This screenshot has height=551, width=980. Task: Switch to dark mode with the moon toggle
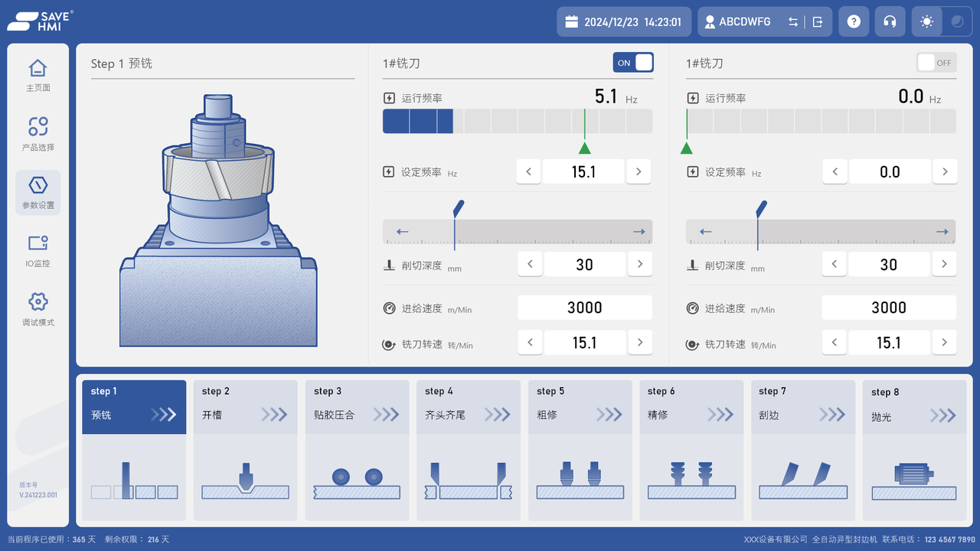tap(955, 21)
